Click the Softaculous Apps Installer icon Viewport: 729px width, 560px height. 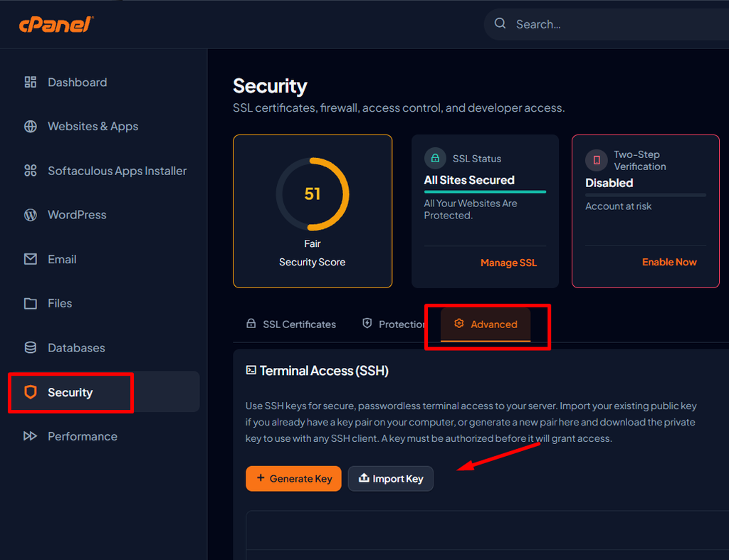point(30,171)
